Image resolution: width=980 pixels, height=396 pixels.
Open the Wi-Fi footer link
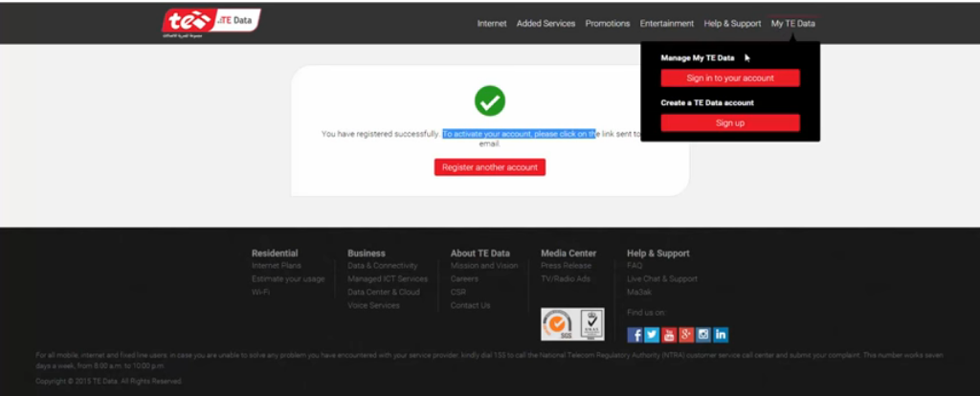(x=260, y=293)
